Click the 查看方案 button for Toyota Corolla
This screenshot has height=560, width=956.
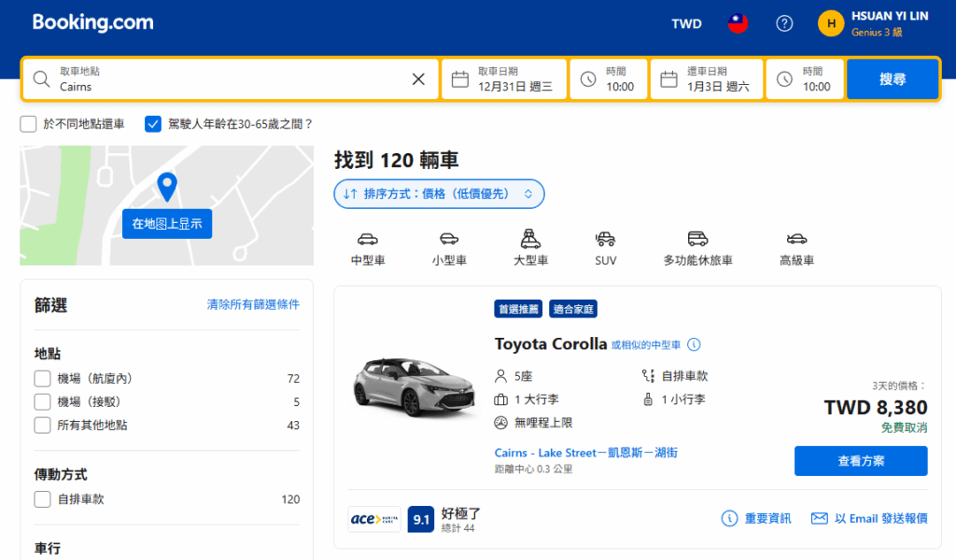click(860, 460)
